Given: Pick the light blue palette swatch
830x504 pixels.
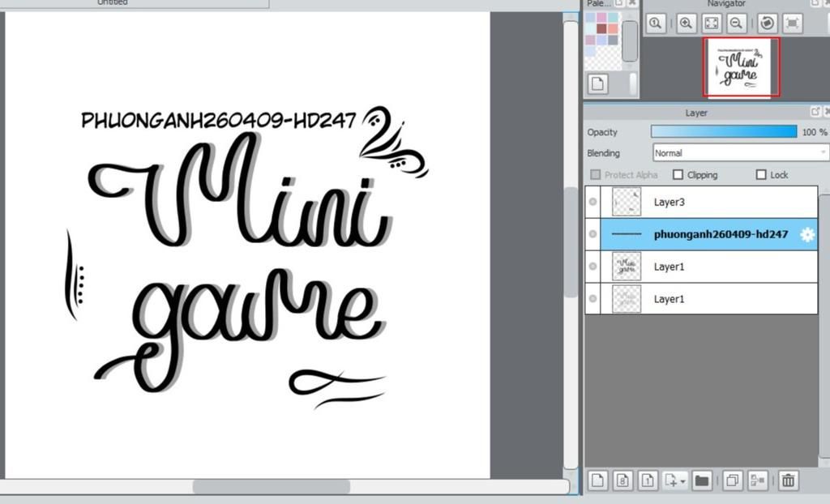Looking at the screenshot, I should coord(591,18).
